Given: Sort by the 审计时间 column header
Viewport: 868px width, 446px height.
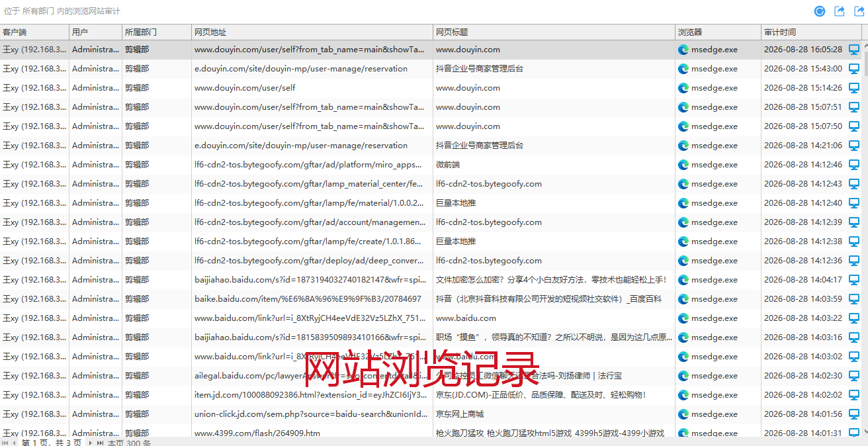Looking at the screenshot, I should [x=811, y=32].
